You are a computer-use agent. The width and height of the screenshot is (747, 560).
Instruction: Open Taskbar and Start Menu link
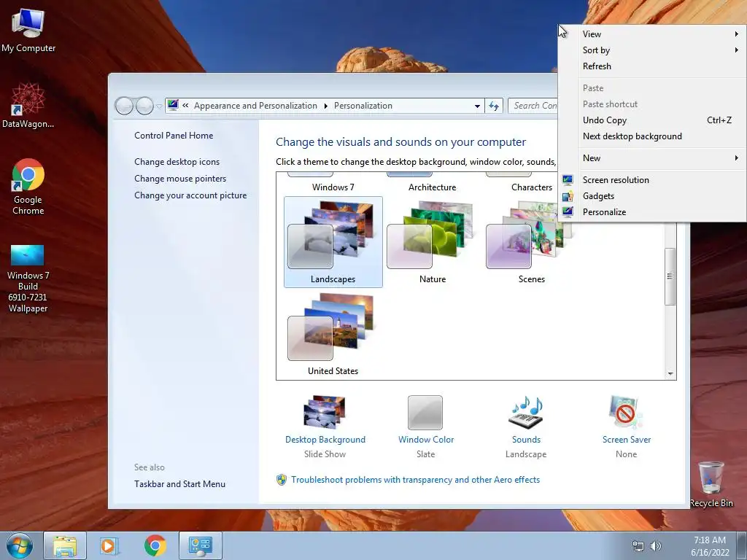[x=179, y=484]
